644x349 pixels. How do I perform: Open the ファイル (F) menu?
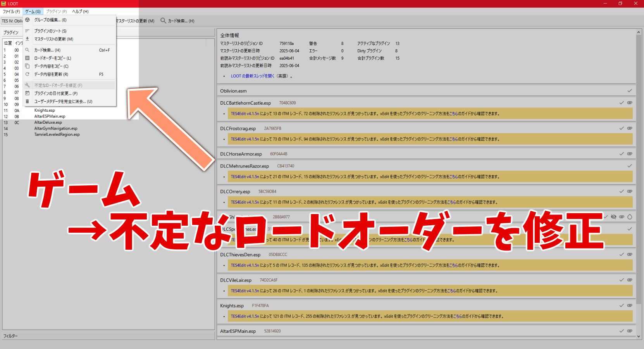coord(11,12)
